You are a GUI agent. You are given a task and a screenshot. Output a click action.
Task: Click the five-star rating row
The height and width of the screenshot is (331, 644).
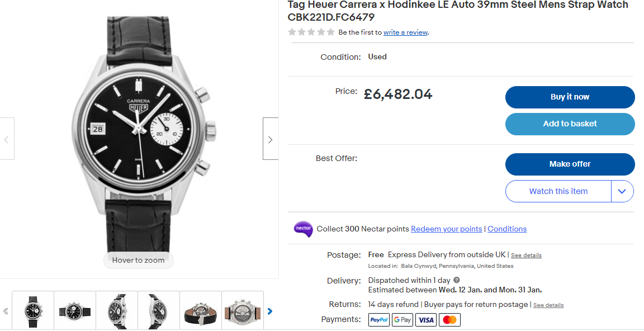311,32
